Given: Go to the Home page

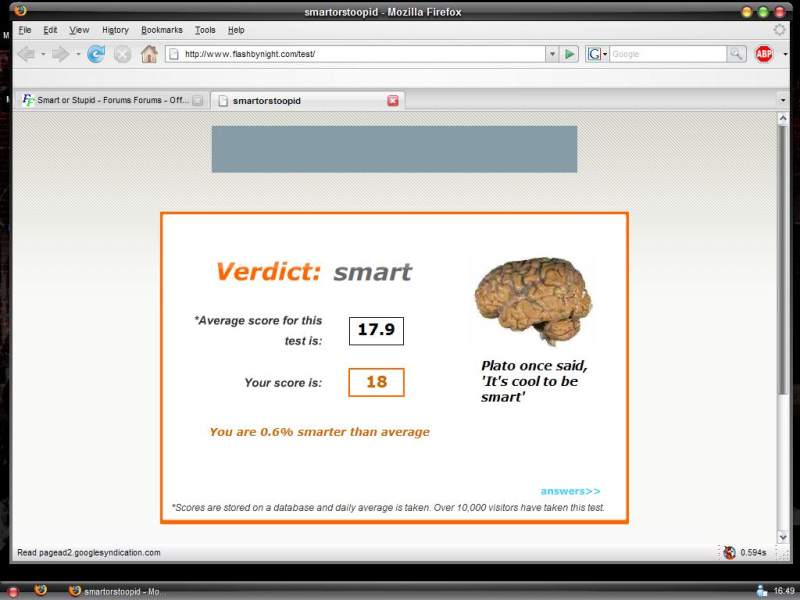Looking at the screenshot, I should pos(149,54).
